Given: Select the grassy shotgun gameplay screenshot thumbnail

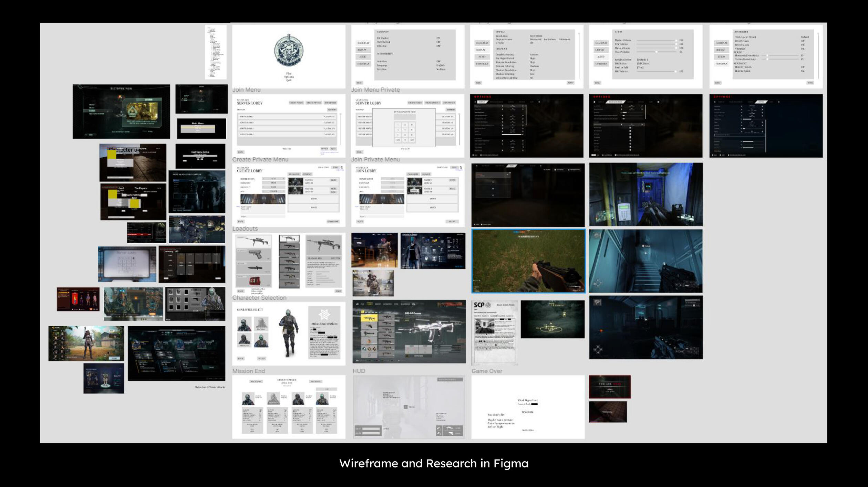Looking at the screenshot, I should [x=528, y=261].
